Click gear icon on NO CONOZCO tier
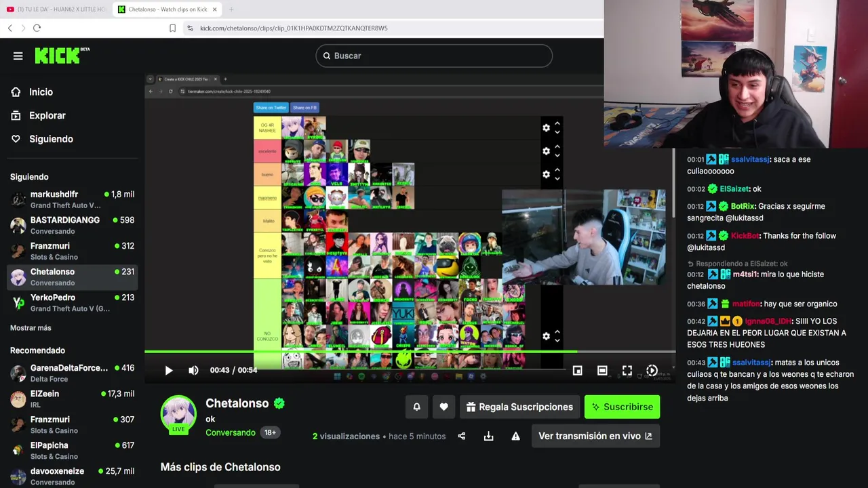The width and height of the screenshot is (868, 488). [546, 336]
